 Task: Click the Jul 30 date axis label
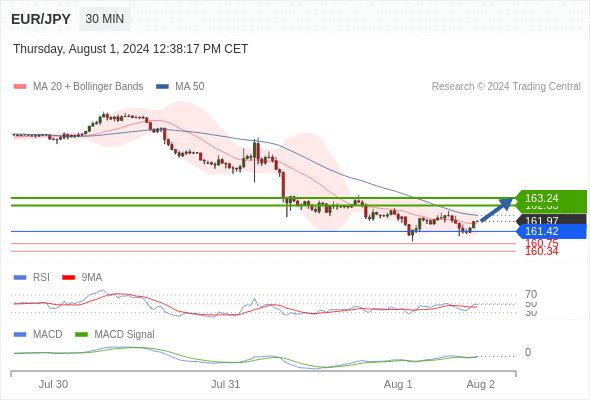coord(53,384)
